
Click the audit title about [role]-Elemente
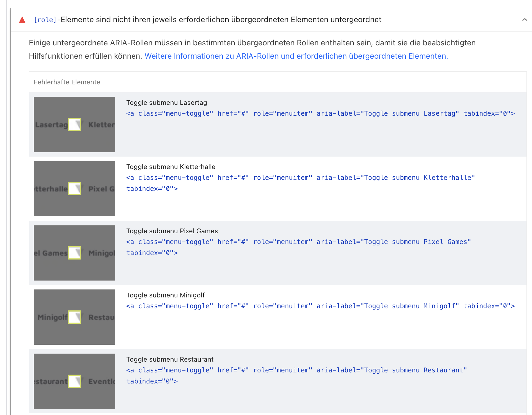click(208, 20)
